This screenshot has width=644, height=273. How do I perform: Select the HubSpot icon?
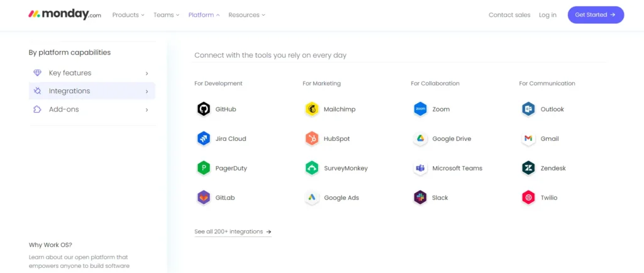point(312,139)
